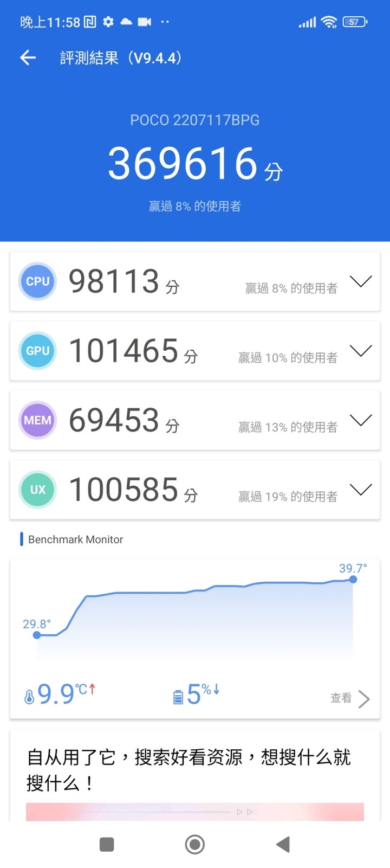Click the 9.9°C temperature rise value
This screenshot has width=390, height=868.
tap(66, 694)
